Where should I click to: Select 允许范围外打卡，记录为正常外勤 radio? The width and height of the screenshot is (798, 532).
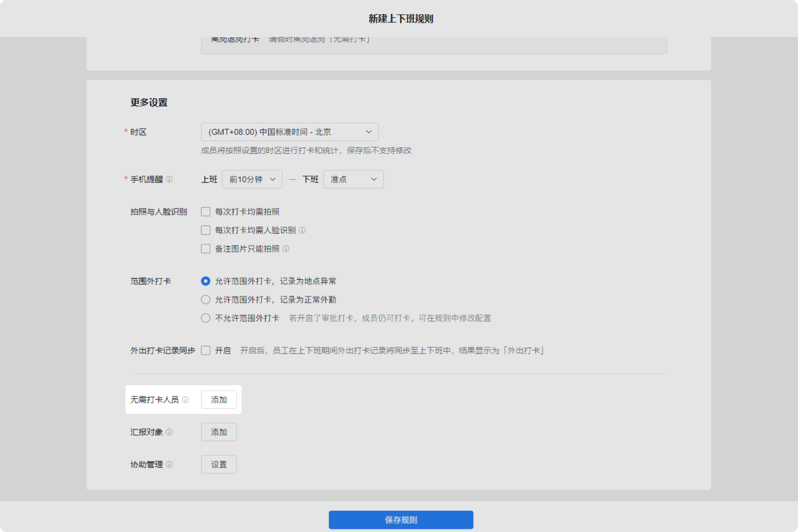coord(206,300)
